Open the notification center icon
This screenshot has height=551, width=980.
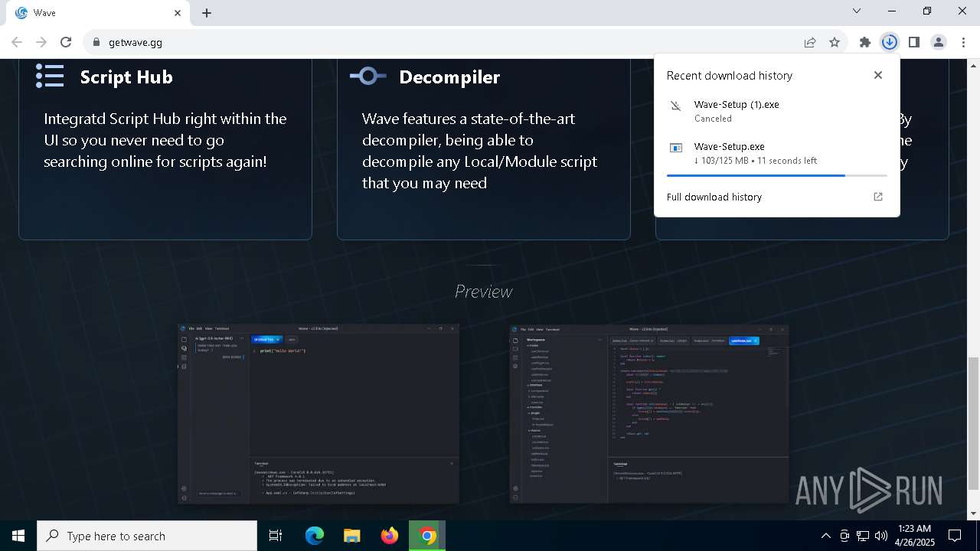(x=955, y=536)
